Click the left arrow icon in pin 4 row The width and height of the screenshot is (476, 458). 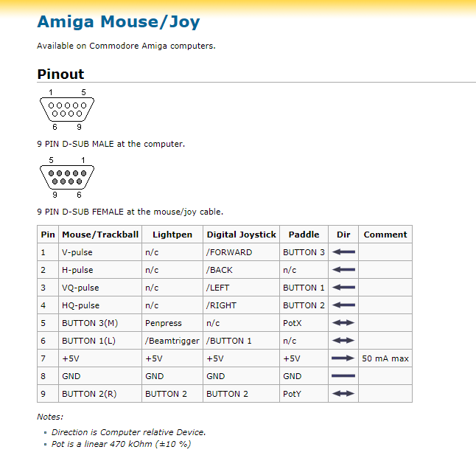click(343, 305)
